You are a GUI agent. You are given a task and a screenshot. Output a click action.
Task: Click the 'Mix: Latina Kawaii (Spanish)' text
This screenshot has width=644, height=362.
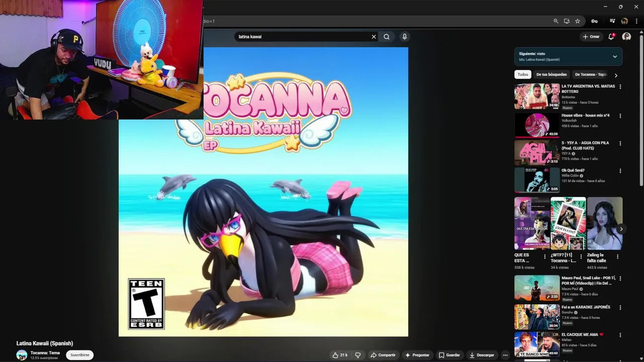[539, 59]
